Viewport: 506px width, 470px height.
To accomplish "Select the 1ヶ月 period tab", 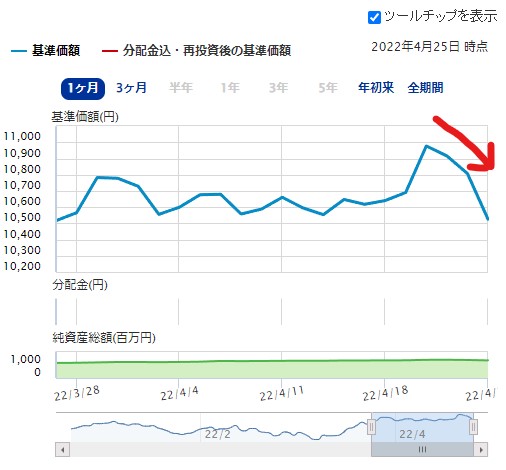I will click(83, 88).
